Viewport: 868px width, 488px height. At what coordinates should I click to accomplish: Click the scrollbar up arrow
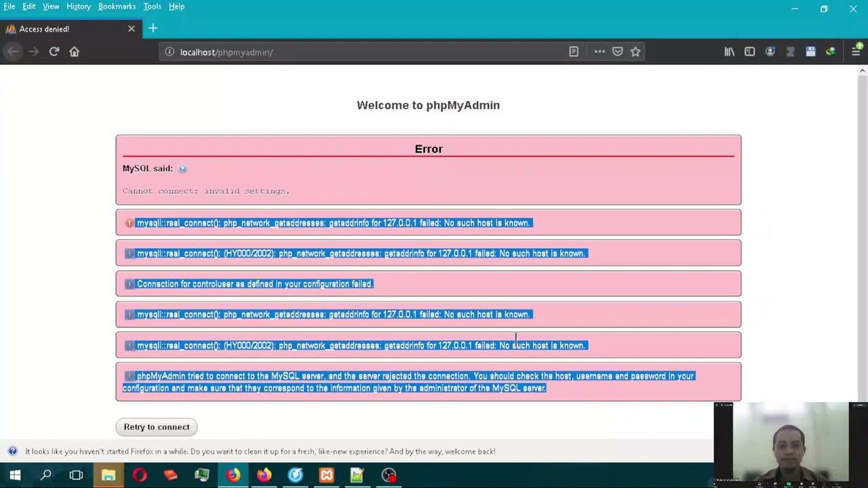coord(863,70)
